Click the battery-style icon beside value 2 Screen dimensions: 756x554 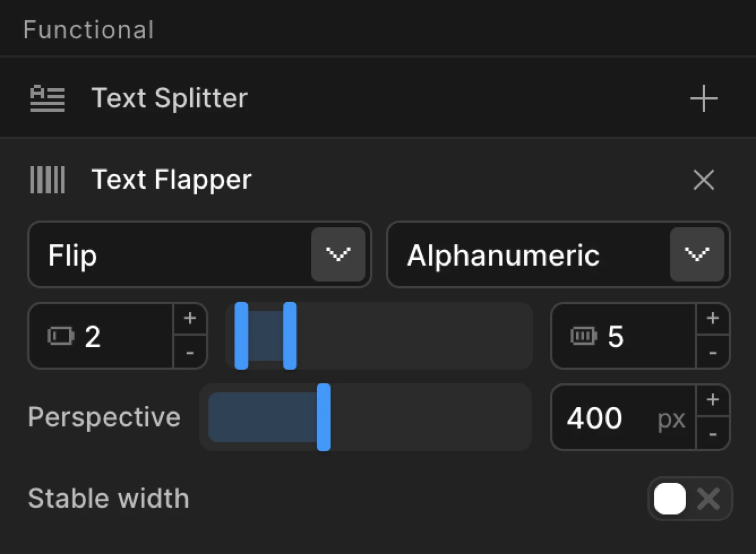[60, 337]
